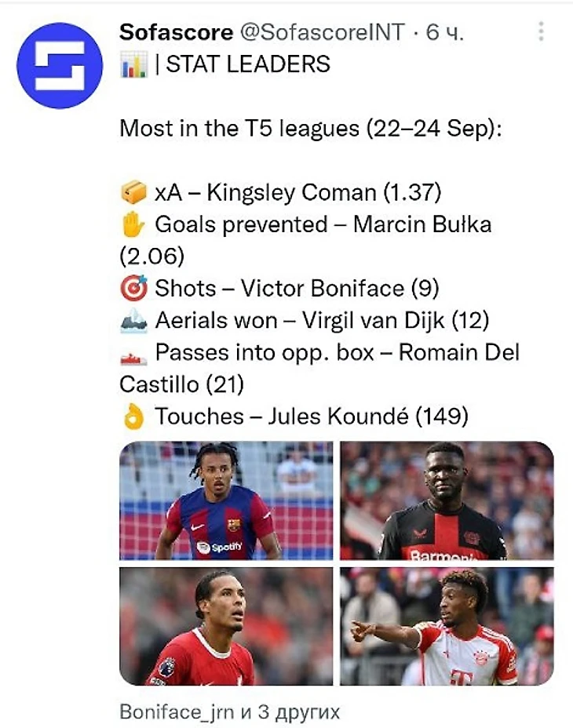This screenshot has height=728, width=573.
Task: Click the "Shots – Victor Boniface (9)" line
Action: (x=297, y=289)
